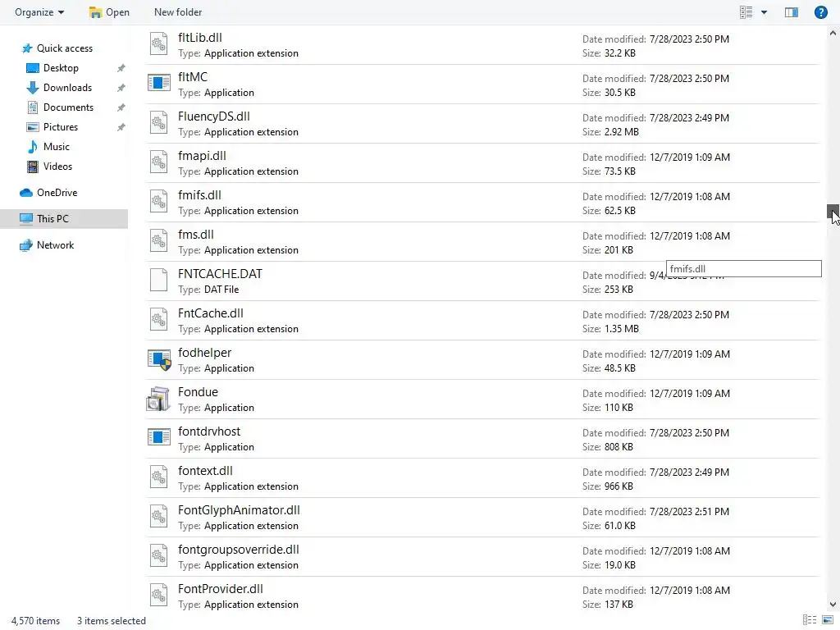Click the New folder button
This screenshot has height=630, width=840.
[x=178, y=12]
